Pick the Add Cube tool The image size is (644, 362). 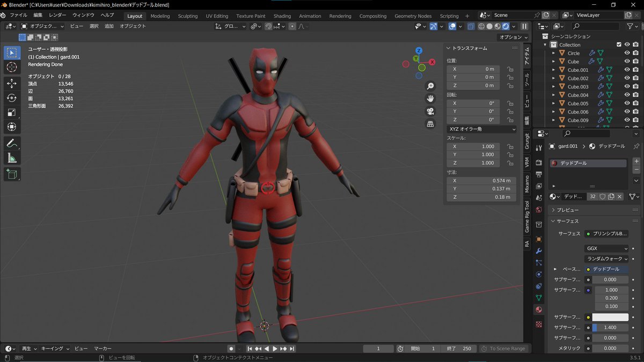(12, 174)
